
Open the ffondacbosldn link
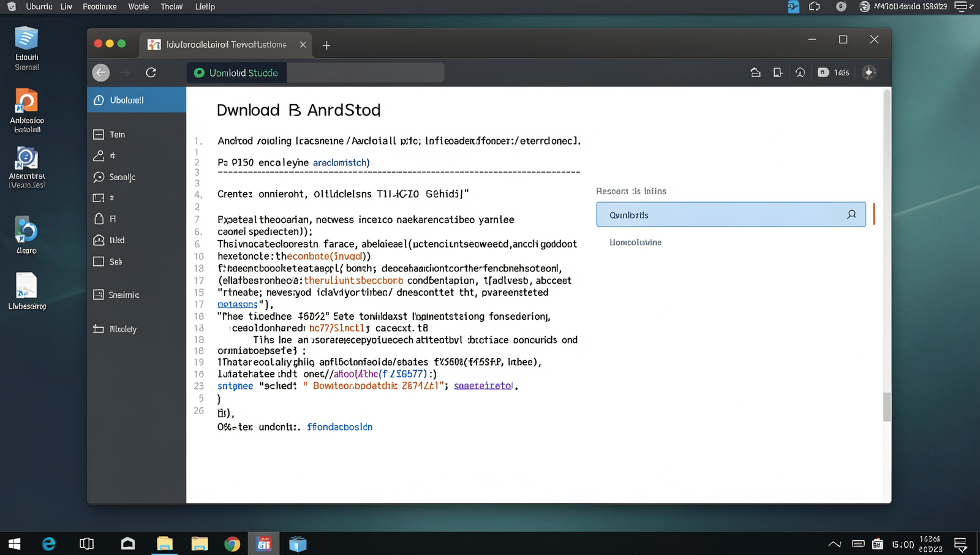tap(339, 427)
